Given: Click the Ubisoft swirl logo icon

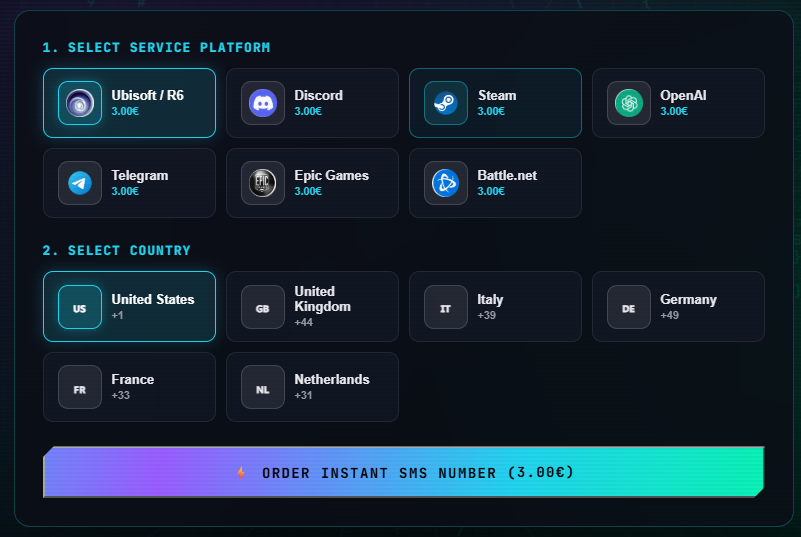Looking at the screenshot, I should 80,103.
